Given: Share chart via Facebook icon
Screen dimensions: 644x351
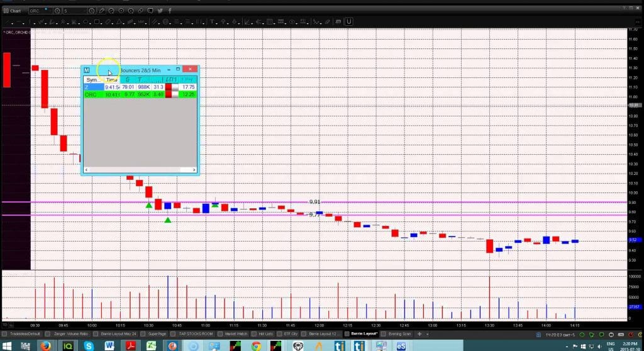Looking at the screenshot, I should click(x=170, y=11).
